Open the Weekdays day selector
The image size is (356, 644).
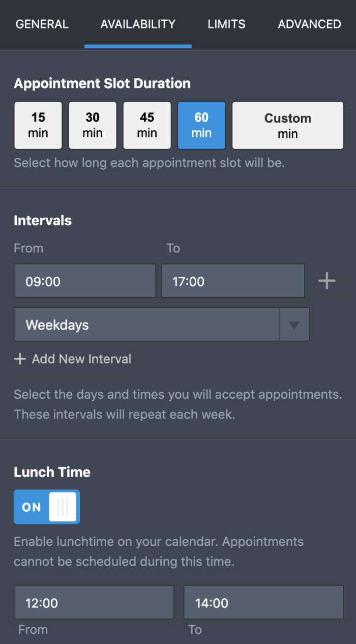pyautogui.click(x=146, y=325)
